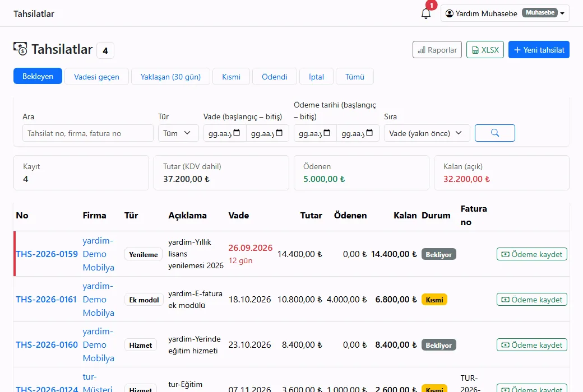Open the notifications bell
583x392 pixels.
click(425, 14)
